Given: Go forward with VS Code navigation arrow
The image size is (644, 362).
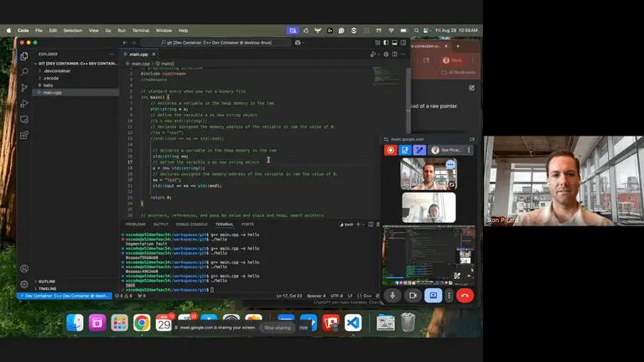Looking at the screenshot, I should (x=133, y=42).
